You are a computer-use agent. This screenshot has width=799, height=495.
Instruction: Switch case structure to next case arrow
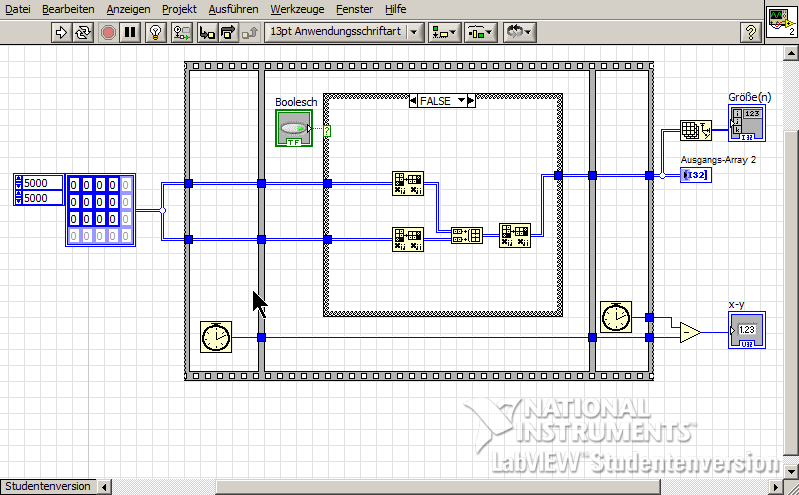point(471,101)
